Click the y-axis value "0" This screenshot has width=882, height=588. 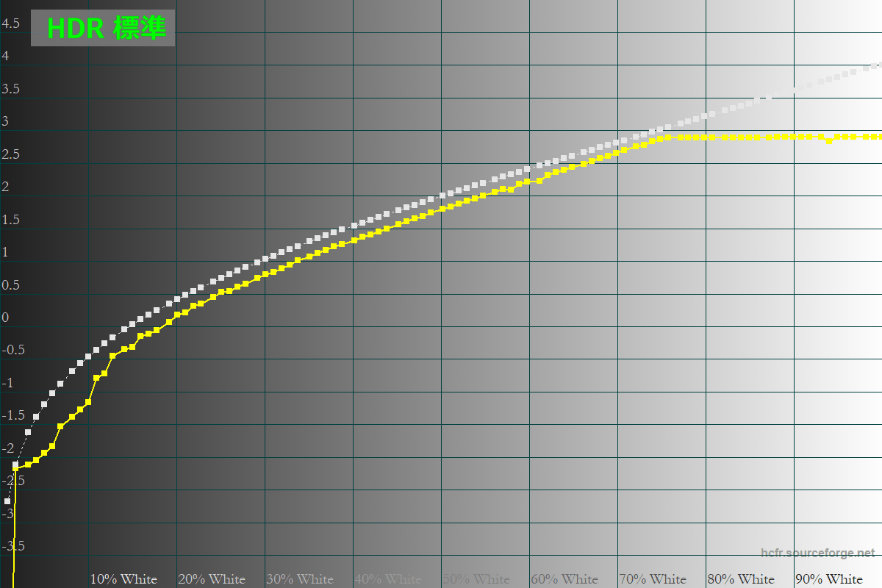(5, 318)
